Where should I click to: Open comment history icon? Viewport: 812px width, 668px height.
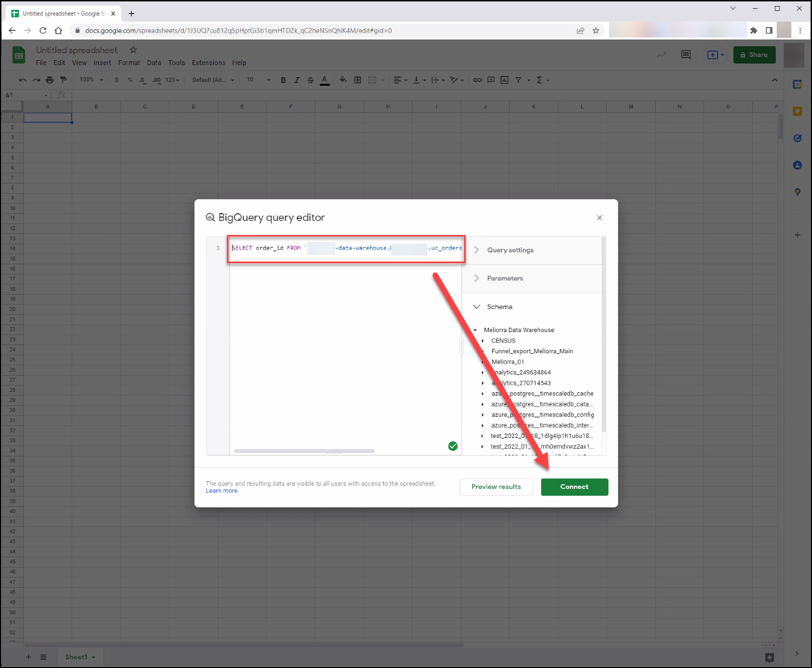(x=686, y=55)
